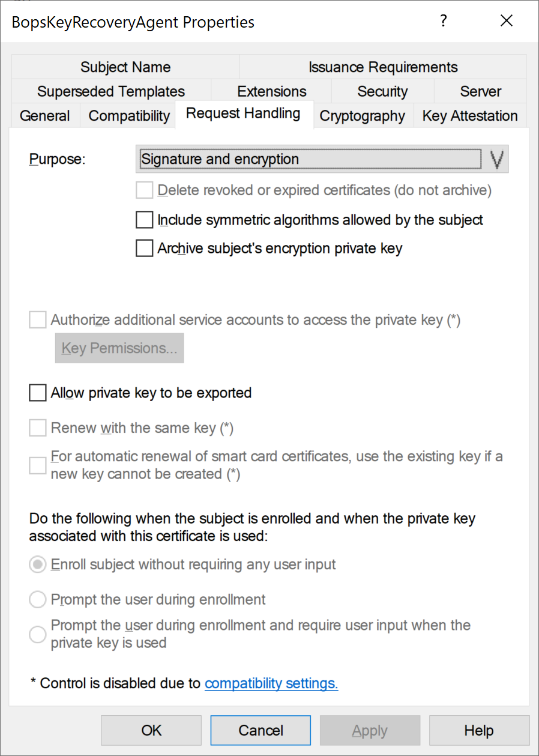Open the Compatibility tab
The image size is (539, 756).
pos(129,116)
